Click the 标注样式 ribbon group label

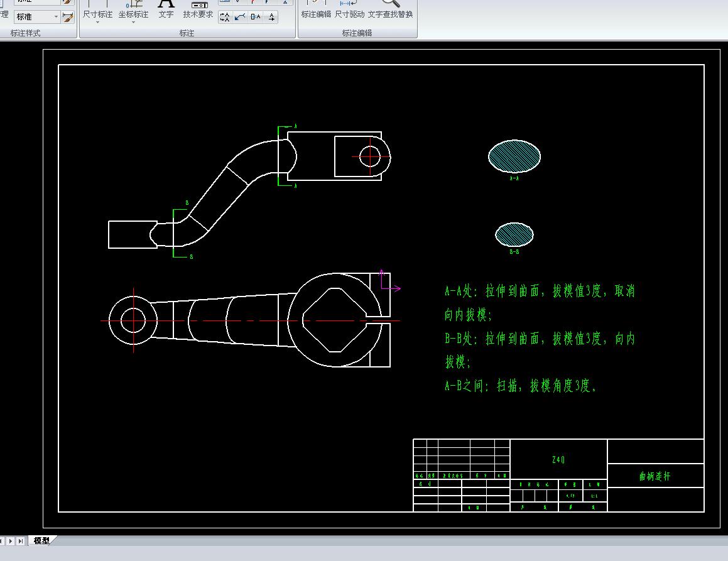pos(26,33)
